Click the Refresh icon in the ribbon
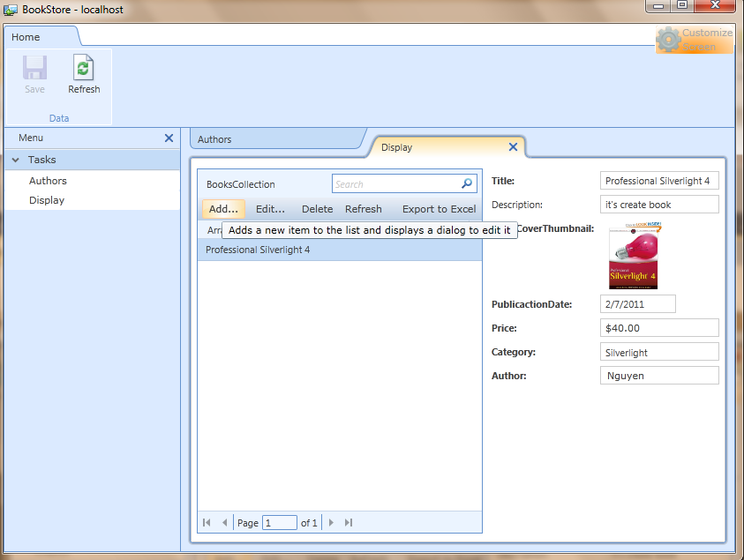The width and height of the screenshot is (744, 560). 84,70
